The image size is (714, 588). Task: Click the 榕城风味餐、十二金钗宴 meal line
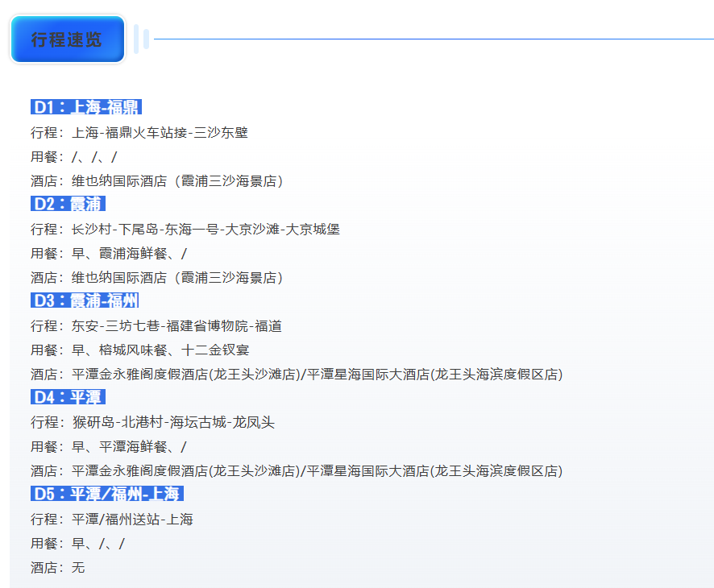pyautogui.click(x=140, y=350)
